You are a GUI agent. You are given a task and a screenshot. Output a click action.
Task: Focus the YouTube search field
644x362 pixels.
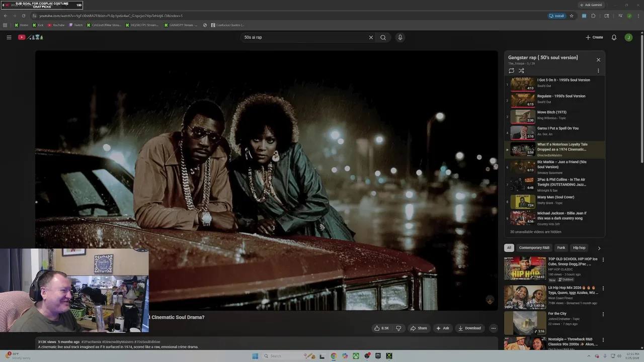point(304,37)
